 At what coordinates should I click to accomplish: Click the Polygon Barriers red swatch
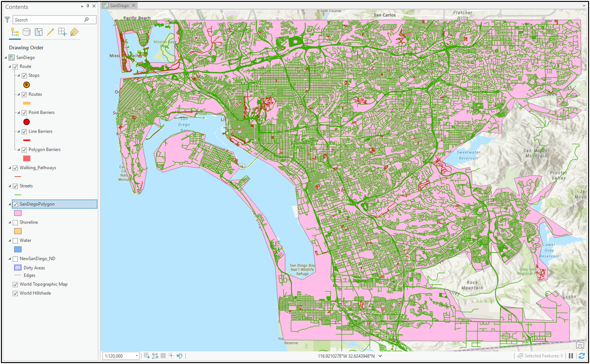pos(26,158)
